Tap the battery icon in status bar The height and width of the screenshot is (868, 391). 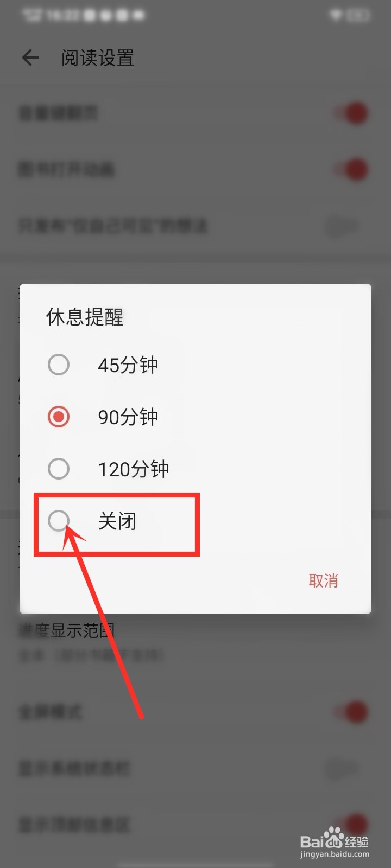click(358, 15)
